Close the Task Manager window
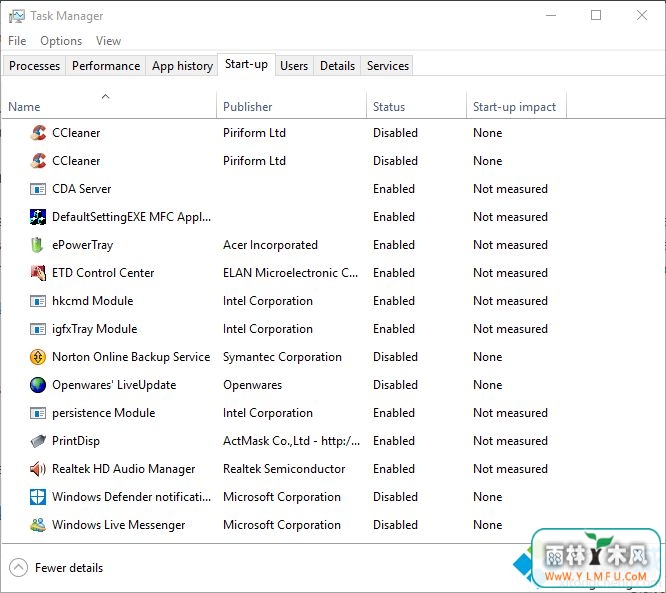 point(642,15)
